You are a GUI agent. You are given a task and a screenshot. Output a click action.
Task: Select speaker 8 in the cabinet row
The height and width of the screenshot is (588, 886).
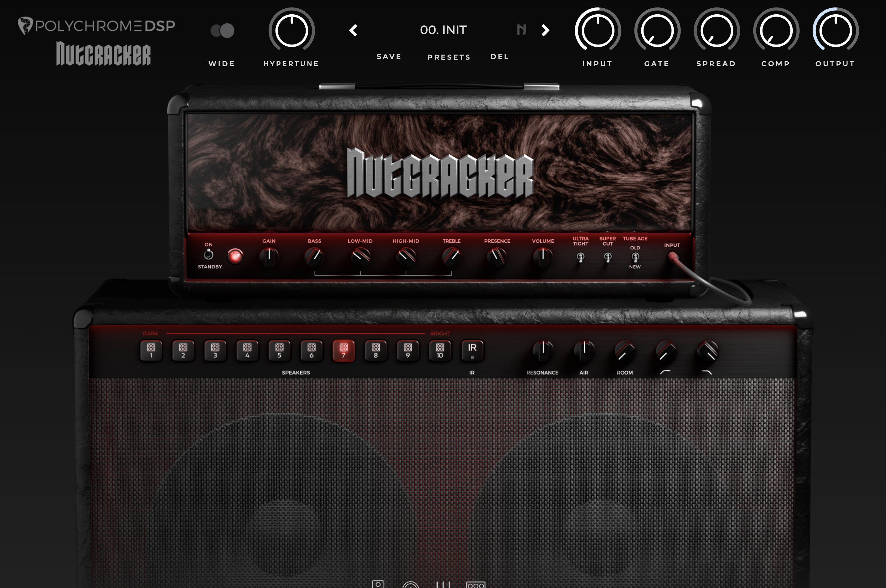tap(376, 351)
